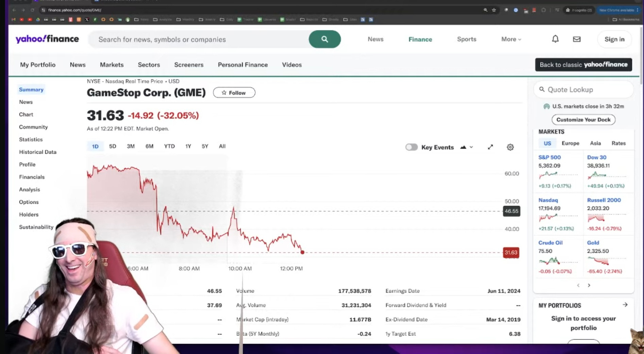Open the Gmail bookmark icon

pyautogui.click(x=14, y=19)
